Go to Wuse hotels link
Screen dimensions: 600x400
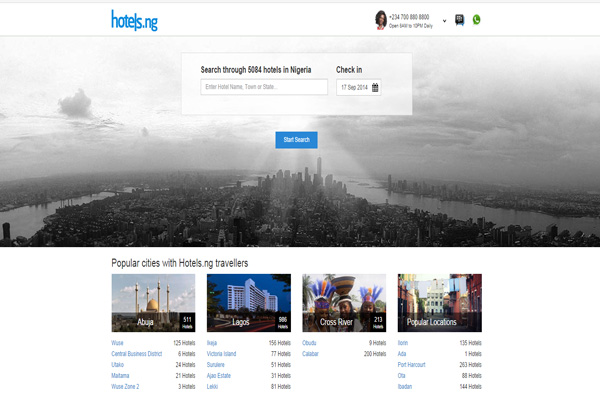118,343
